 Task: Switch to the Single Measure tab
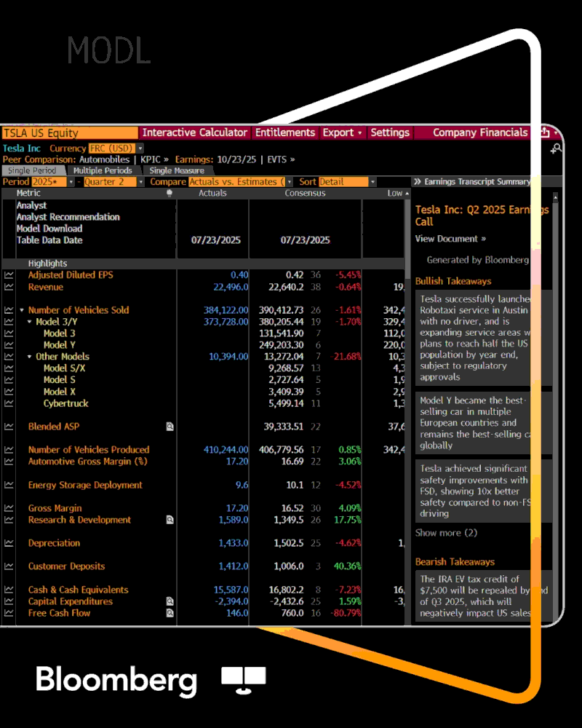(x=177, y=170)
